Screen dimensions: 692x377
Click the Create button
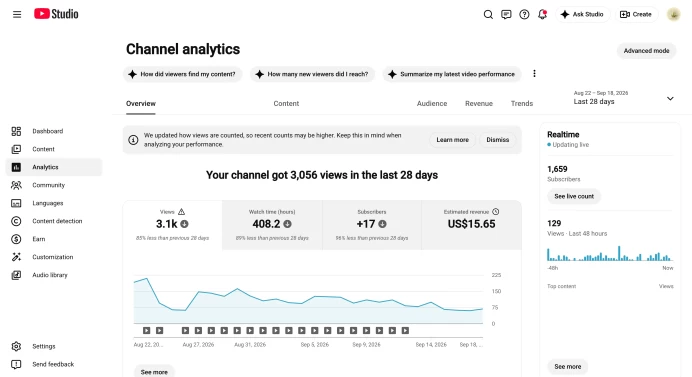[x=636, y=15]
